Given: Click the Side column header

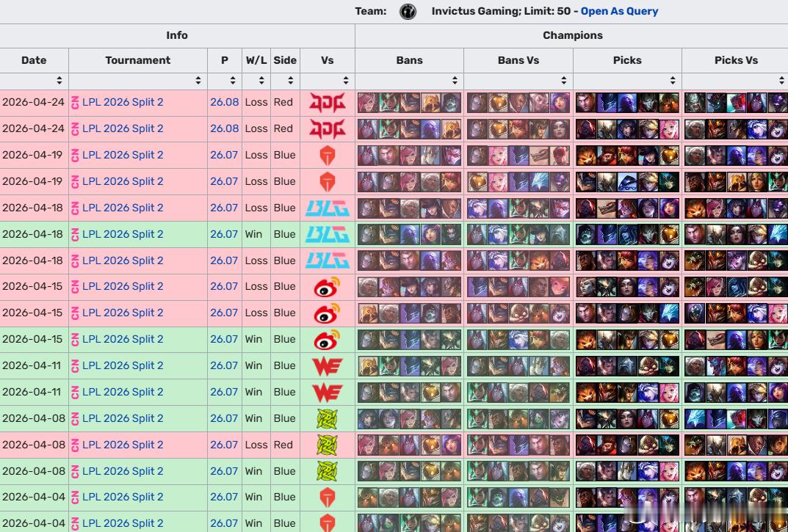Looking at the screenshot, I should tap(285, 60).
